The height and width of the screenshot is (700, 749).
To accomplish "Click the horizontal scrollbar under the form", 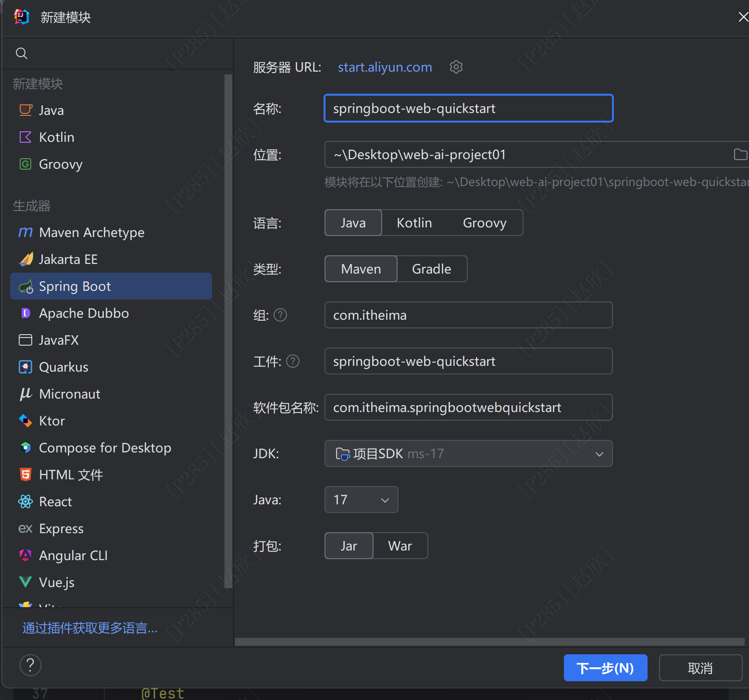I will [489, 642].
